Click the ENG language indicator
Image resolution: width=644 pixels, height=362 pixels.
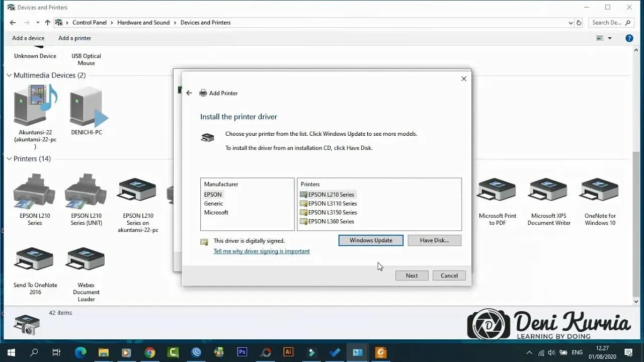[578, 352]
